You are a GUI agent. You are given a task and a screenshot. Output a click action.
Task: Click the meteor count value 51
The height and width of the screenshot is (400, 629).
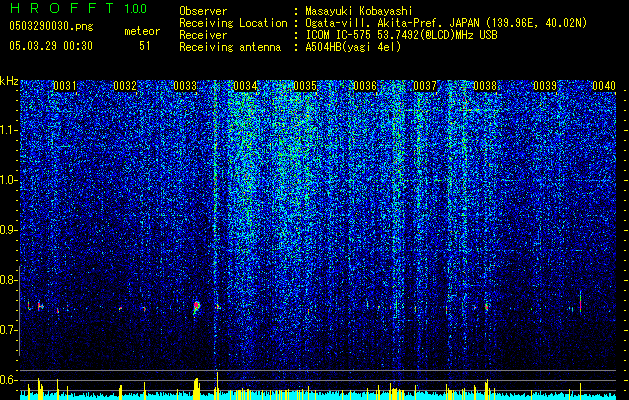pyautogui.click(x=144, y=46)
